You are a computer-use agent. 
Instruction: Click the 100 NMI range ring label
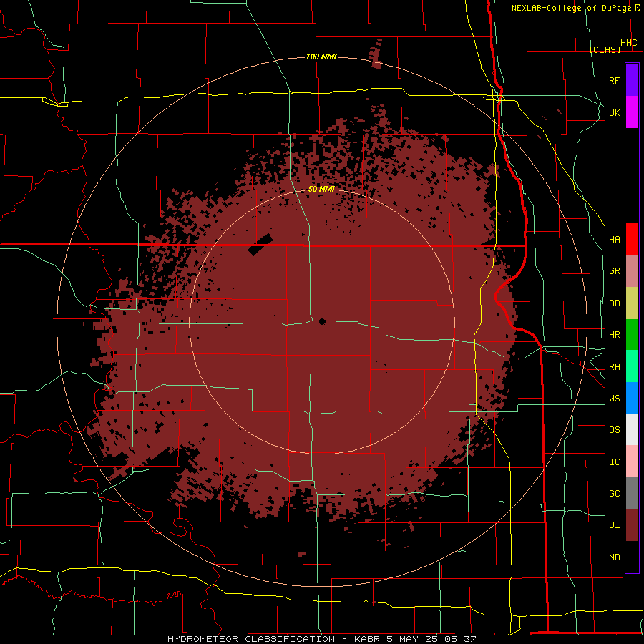[x=321, y=57]
